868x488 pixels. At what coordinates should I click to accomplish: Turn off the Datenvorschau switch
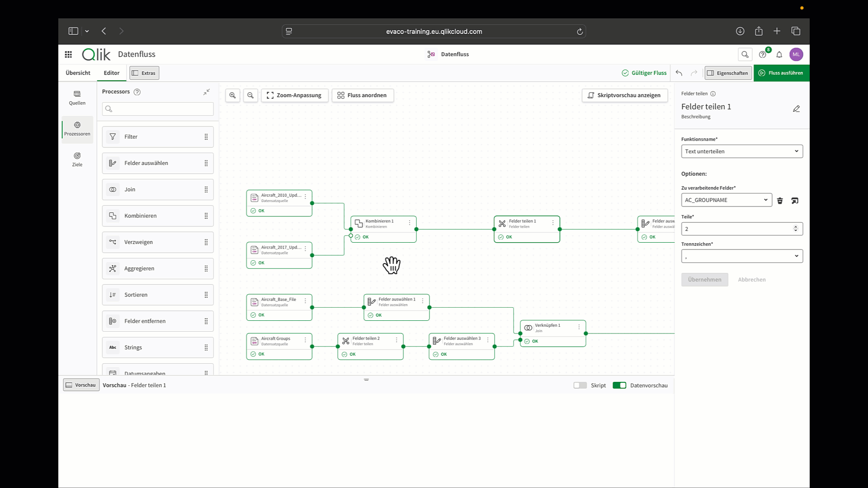(x=619, y=385)
